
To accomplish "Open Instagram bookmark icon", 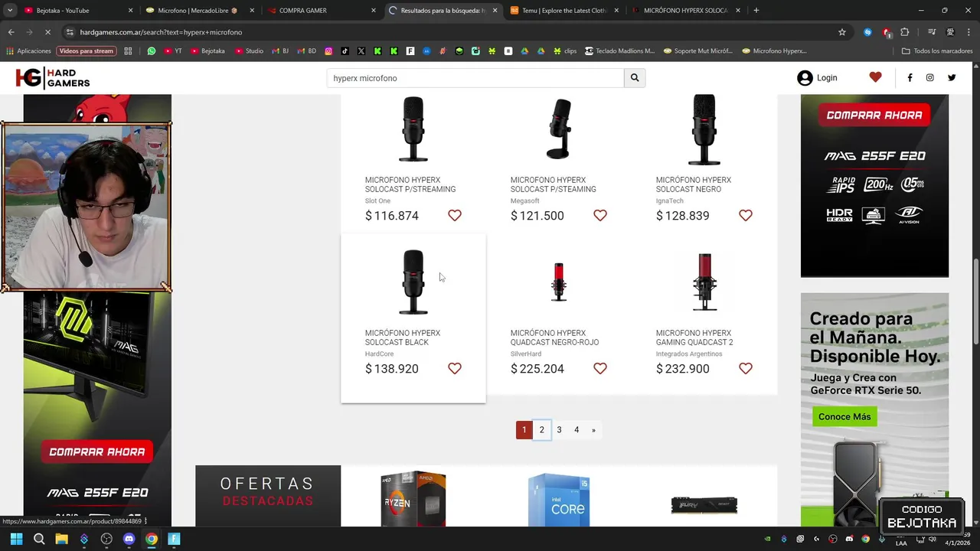I will click(328, 51).
